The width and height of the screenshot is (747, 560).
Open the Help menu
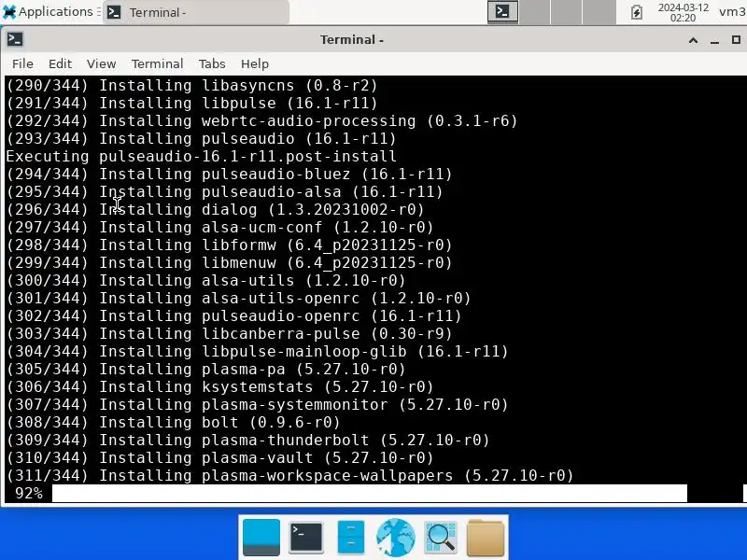[254, 63]
